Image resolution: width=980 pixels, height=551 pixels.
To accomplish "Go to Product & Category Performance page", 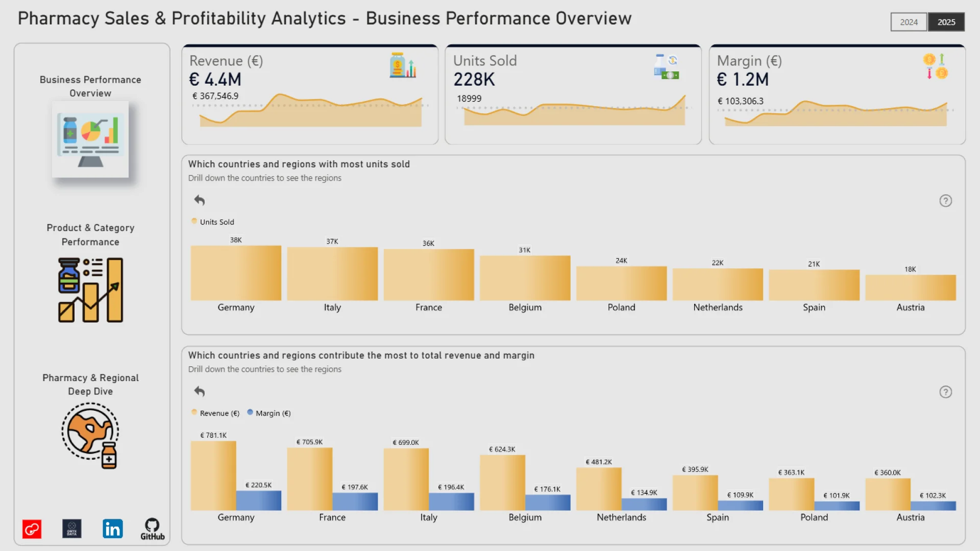I will coord(90,235).
